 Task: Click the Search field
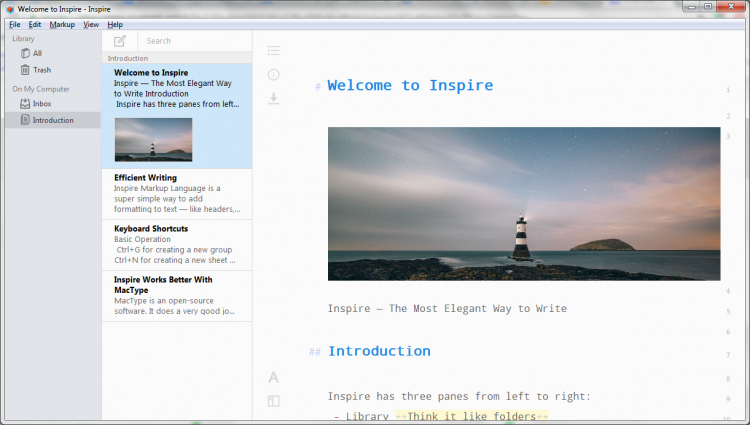pos(195,41)
